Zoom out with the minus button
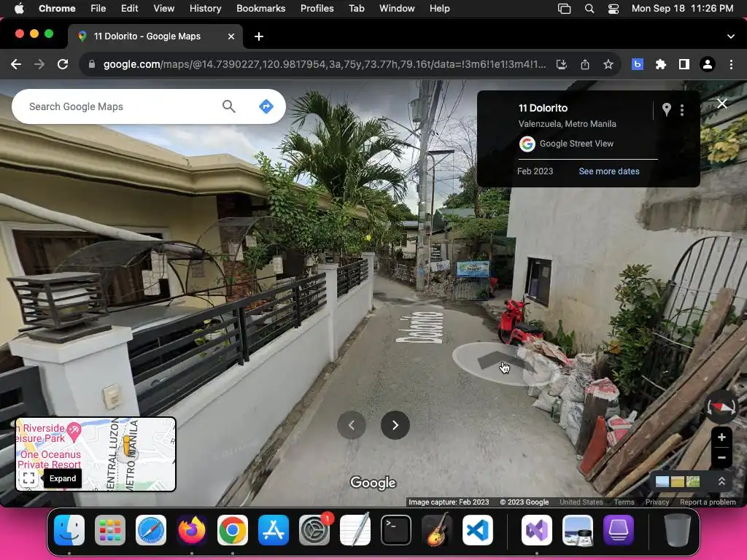747x560 pixels. pos(721,457)
